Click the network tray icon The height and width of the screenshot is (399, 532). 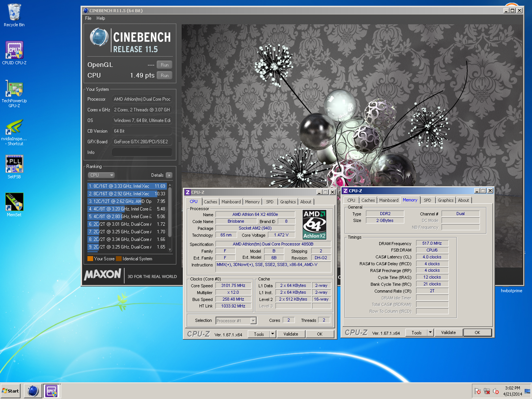point(487,391)
